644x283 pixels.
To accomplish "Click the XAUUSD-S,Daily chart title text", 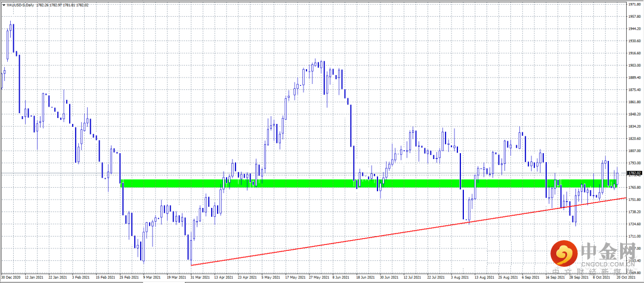I will pyautogui.click(x=19, y=4).
